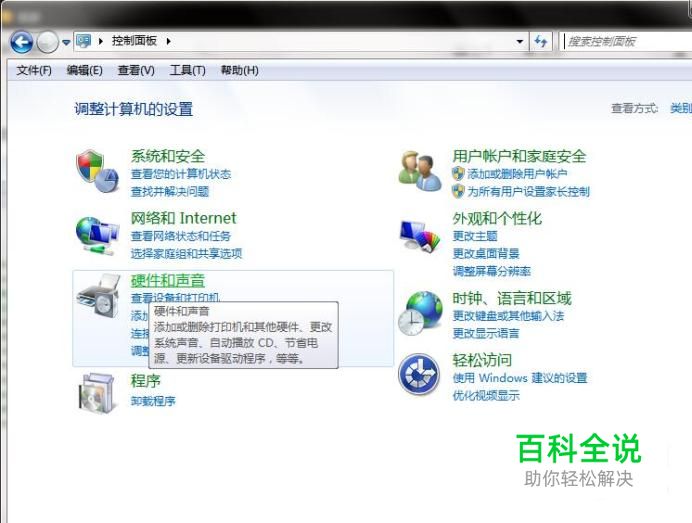
Task: Open the address bar history dropdown
Action: 520,41
